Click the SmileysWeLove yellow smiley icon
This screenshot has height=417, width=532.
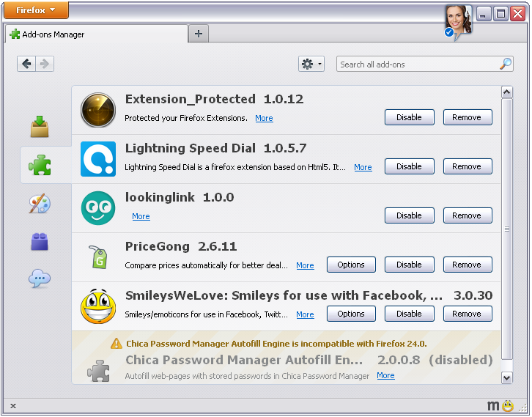coord(98,306)
